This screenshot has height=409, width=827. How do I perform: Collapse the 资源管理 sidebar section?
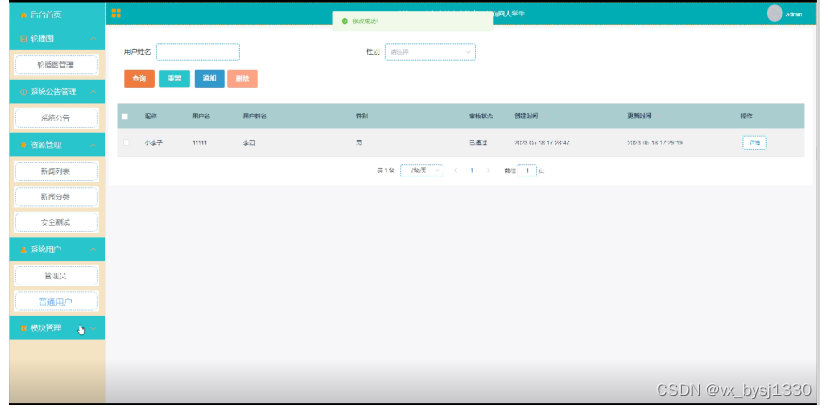click(x=93, y=145)
